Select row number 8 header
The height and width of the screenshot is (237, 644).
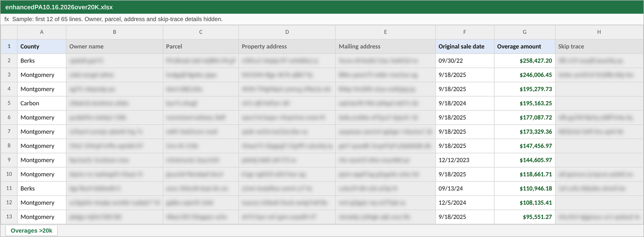[x=9, y=146]
